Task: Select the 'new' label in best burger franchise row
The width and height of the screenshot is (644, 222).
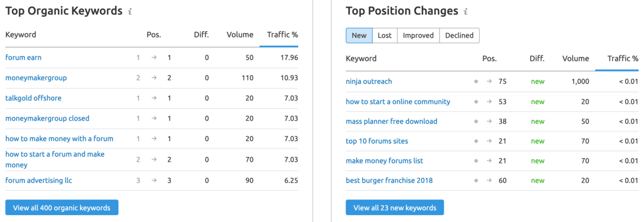Action: [538, 181]
